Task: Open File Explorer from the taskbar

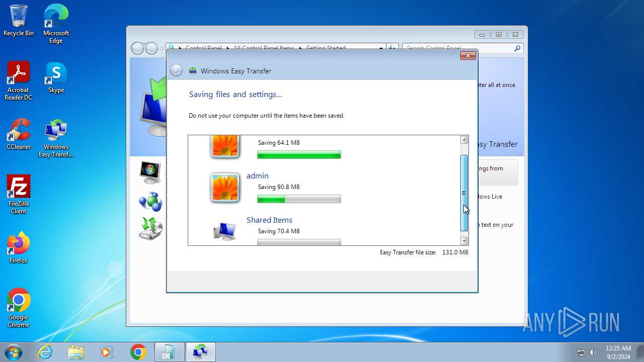Action: (76, 352)
